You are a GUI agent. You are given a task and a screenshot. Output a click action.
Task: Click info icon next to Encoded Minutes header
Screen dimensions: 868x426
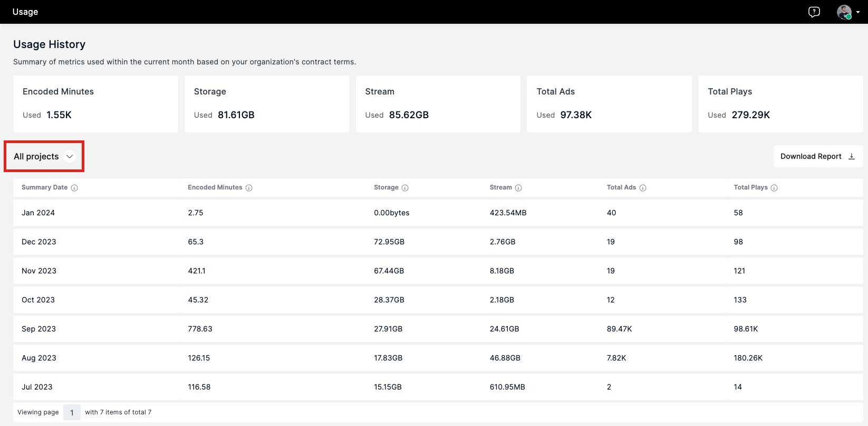click(249, 188)
